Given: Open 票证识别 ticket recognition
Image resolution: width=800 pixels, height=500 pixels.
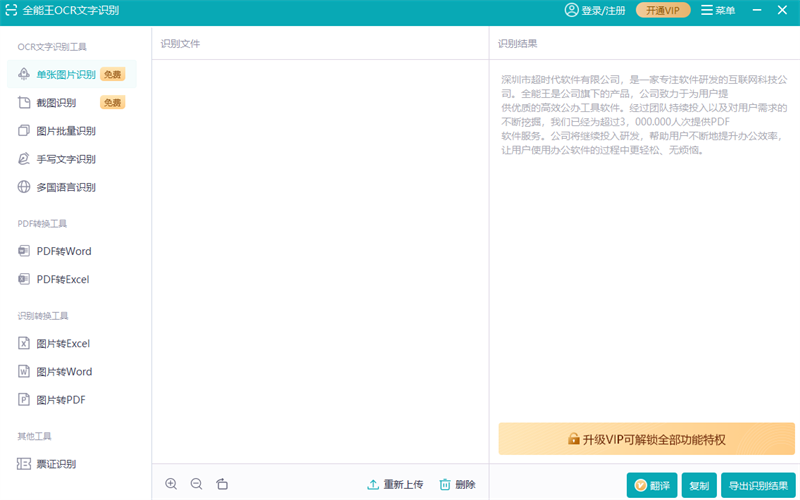Looking at the screenshot, I should pyautogui.click(x=56, y=464).
